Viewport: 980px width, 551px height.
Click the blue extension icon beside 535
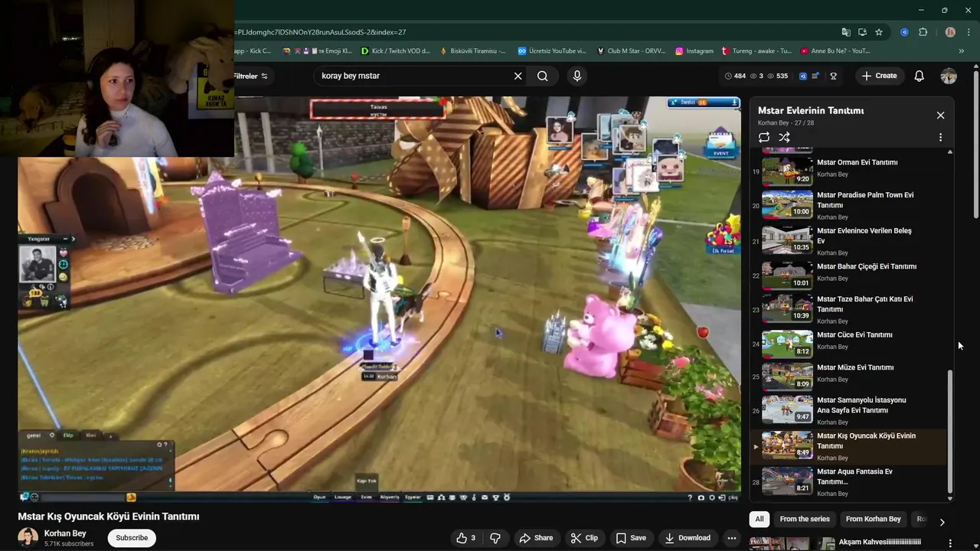[803, 76]
